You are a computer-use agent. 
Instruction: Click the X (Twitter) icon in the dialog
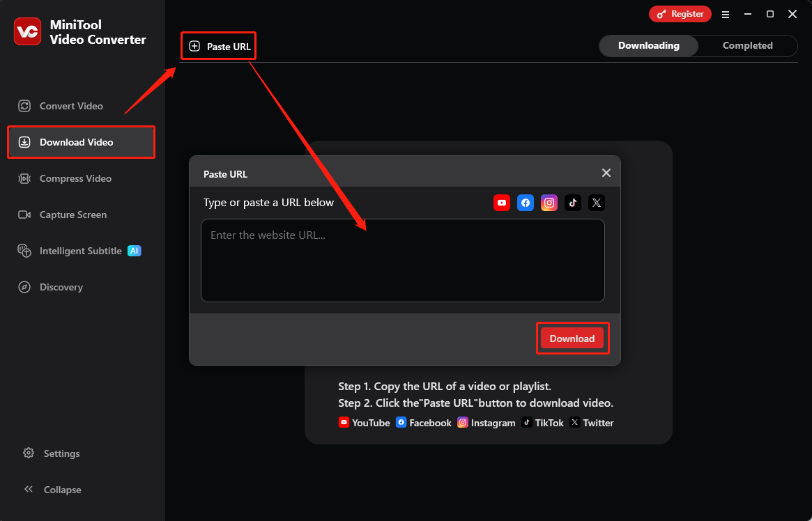tap(596, 203)
